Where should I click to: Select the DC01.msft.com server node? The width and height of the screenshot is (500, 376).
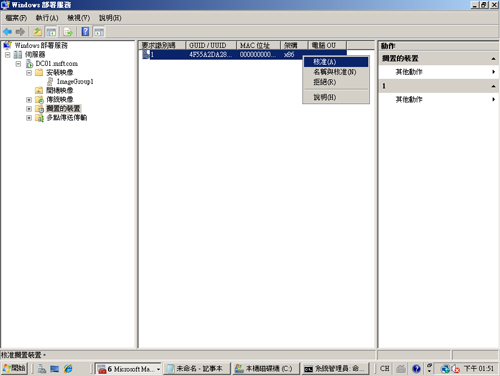click(57, 63)
